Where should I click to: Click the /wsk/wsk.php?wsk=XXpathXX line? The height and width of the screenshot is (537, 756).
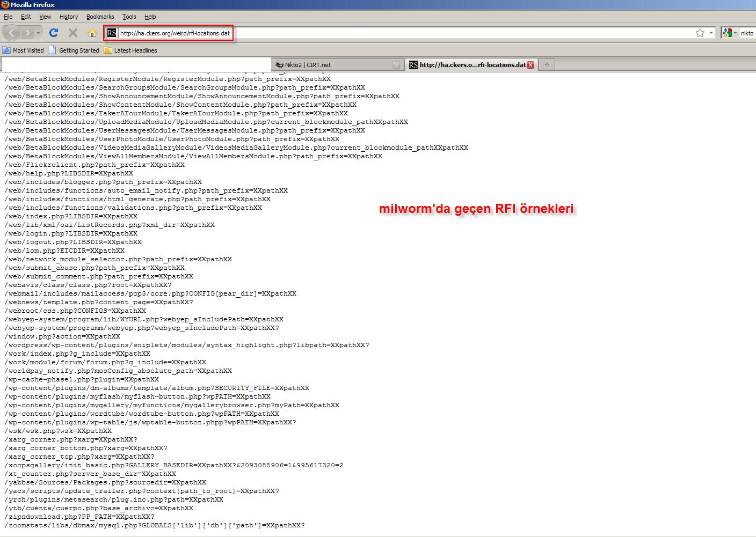[58, 431]
